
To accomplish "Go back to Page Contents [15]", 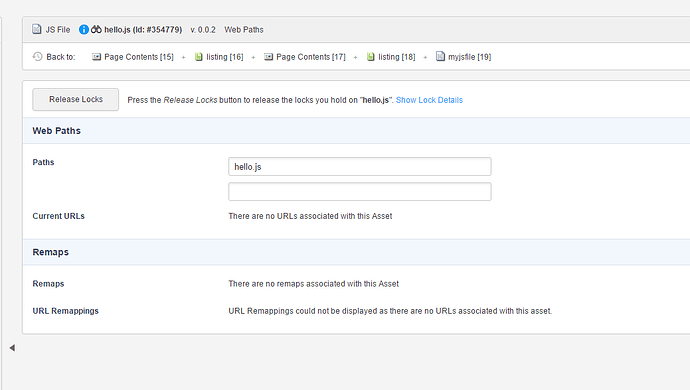I will tap(139, 57).
